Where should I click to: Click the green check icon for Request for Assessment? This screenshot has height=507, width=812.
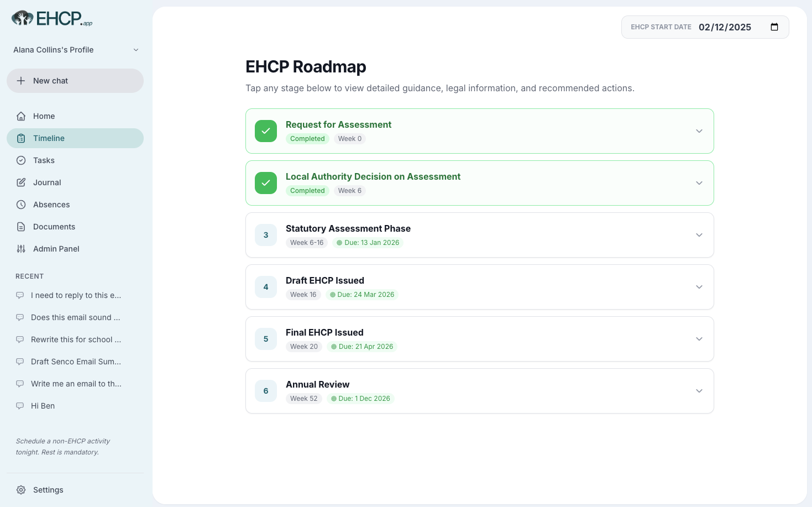[266, 131]
